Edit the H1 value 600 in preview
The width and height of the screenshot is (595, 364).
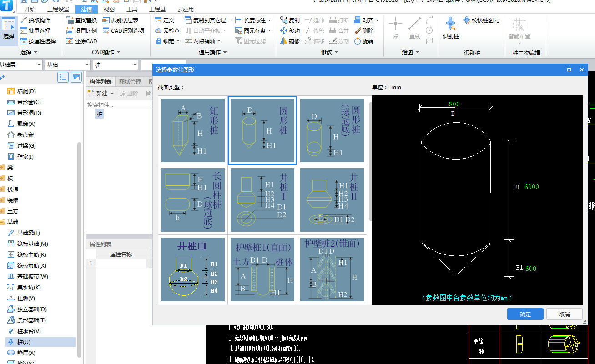coord(530,268)
